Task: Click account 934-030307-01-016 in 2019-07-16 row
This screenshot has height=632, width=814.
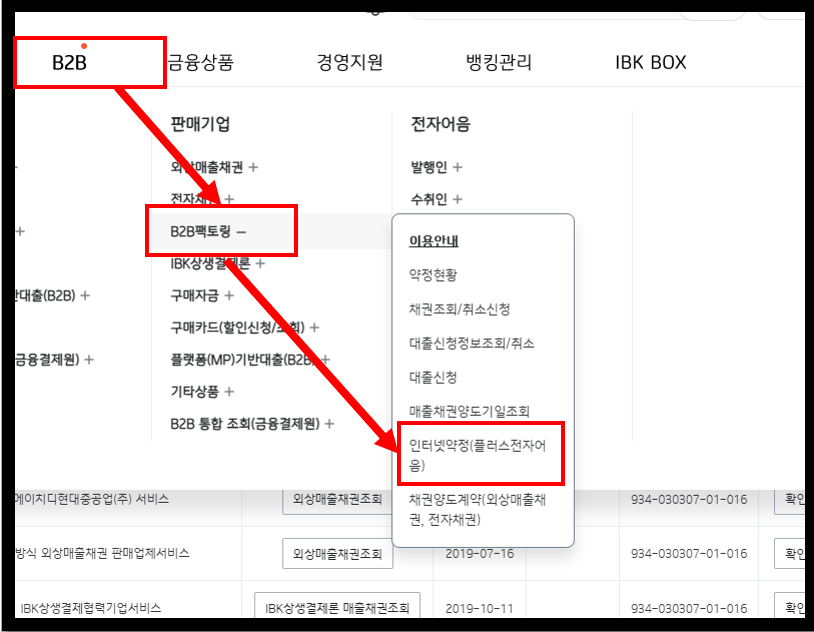Action: point(689,554)
